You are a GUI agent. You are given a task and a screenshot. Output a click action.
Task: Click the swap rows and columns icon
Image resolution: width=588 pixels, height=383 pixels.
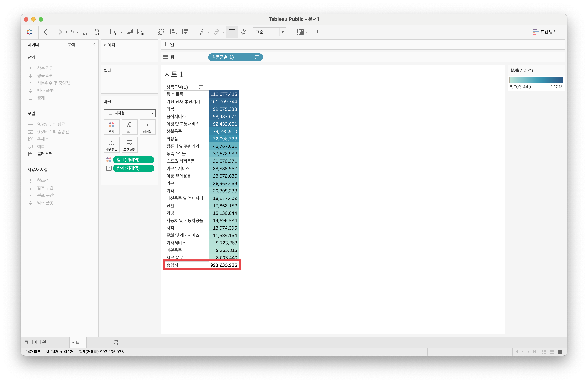point(161,32)
